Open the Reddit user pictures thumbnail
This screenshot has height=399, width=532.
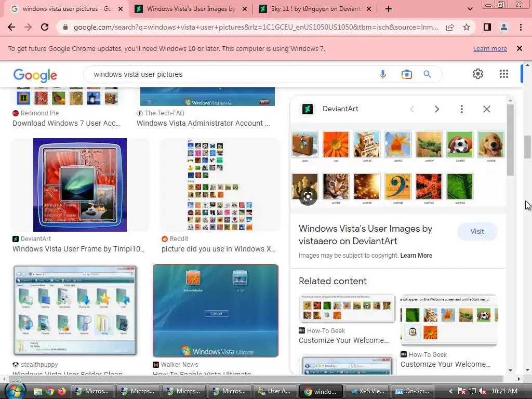click(220, 185)
